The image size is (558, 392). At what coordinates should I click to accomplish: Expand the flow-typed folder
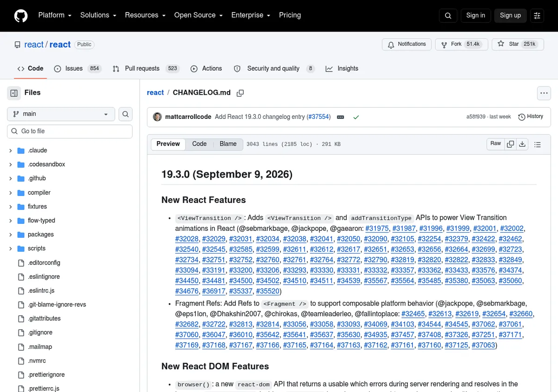coord(10,221)
